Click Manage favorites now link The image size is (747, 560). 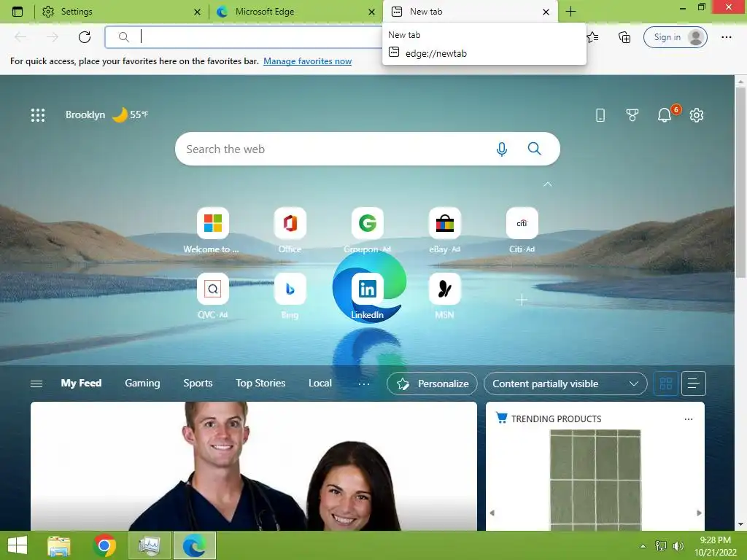[307, 61]
